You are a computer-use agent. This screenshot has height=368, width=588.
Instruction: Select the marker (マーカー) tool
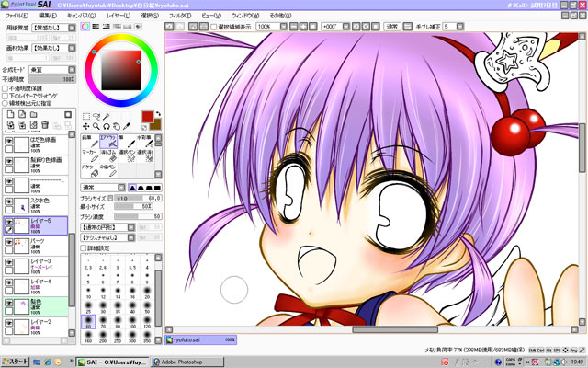(90, 156)
